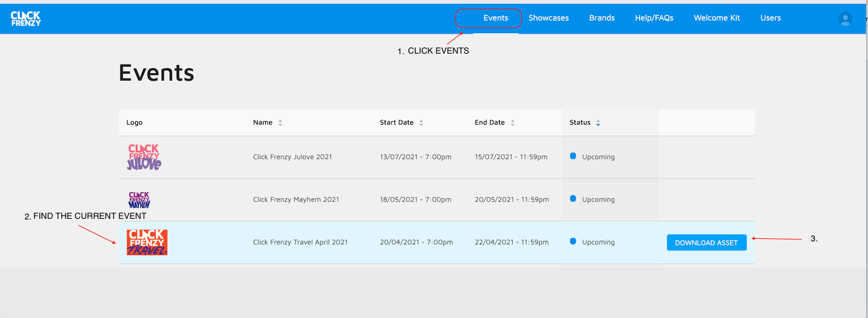Screen dimensions: 868x318
Task: Click Upcoming status in Mayhem row
Action: [x=598, y=200]
